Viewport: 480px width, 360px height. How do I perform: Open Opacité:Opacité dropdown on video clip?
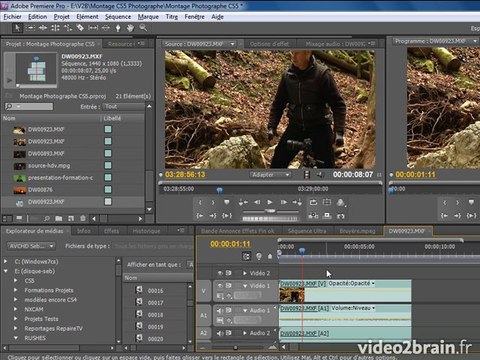(352, 283)
